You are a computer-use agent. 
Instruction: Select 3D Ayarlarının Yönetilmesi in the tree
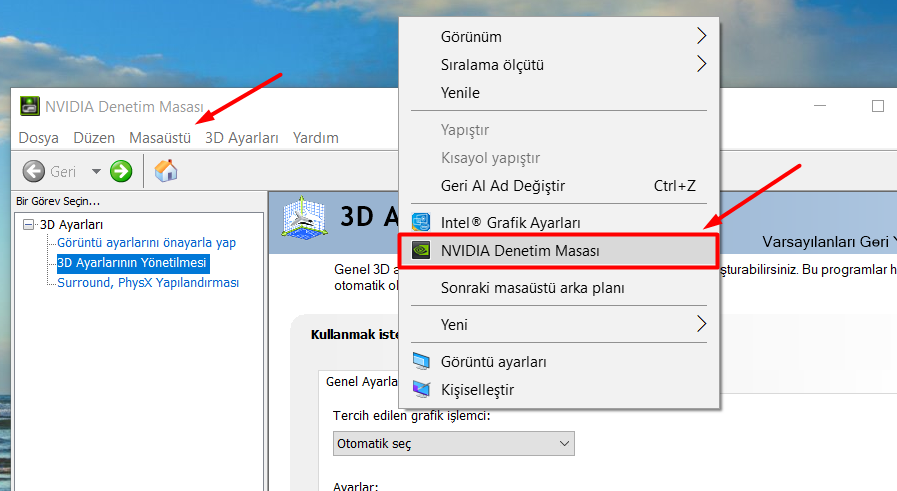[132, 263]
